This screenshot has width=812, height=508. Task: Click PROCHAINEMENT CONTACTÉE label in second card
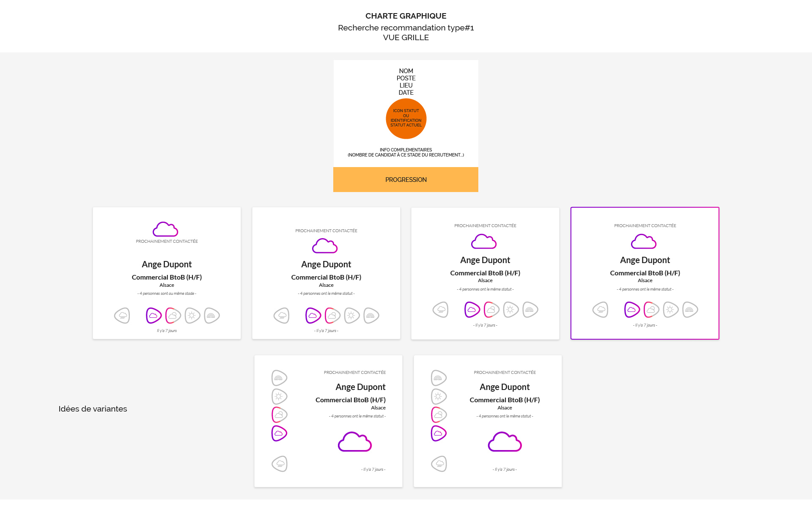[326, 231]
